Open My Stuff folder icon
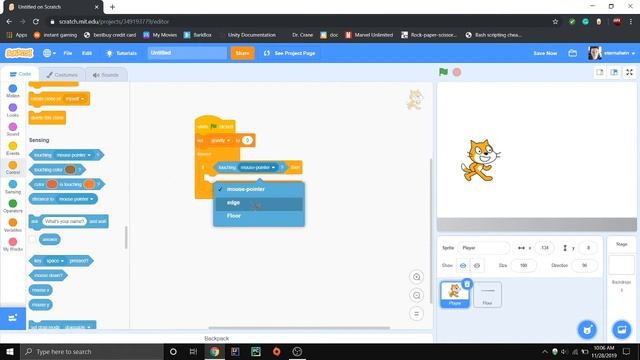 click(x=573, y=53)
